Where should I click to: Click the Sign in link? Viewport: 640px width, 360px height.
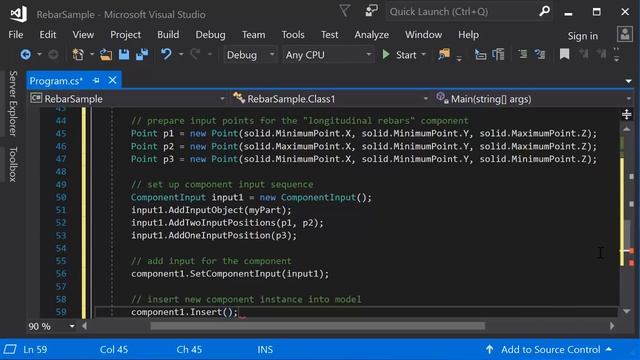coord(582,36)
